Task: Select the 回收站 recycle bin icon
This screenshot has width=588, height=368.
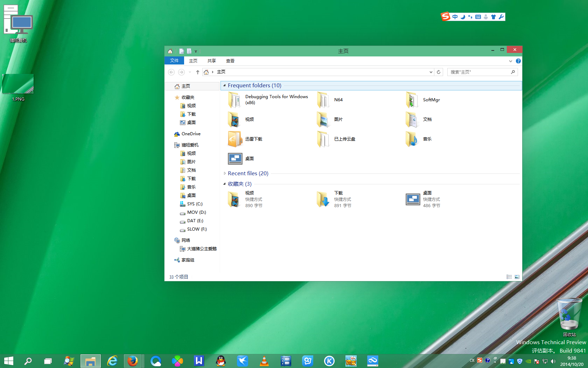Action: pyautogui.click(x=569, y=318)
